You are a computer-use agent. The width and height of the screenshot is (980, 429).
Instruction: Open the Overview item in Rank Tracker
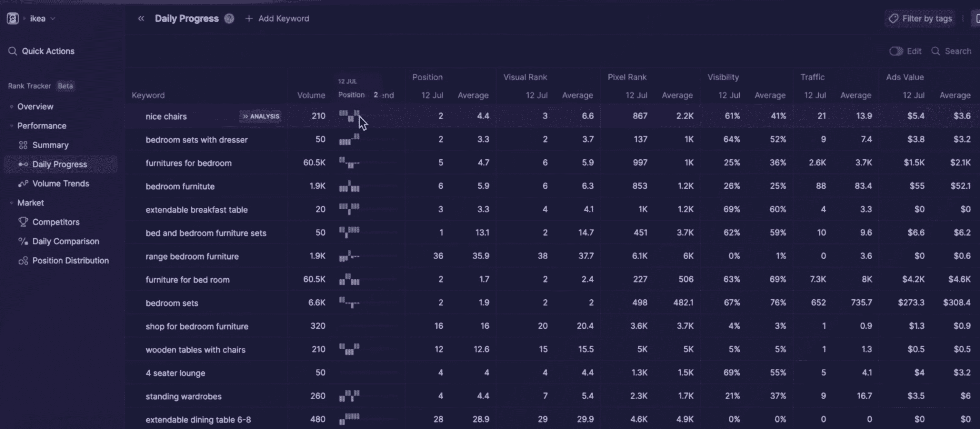pyautogui.click(x=35, y=106)
